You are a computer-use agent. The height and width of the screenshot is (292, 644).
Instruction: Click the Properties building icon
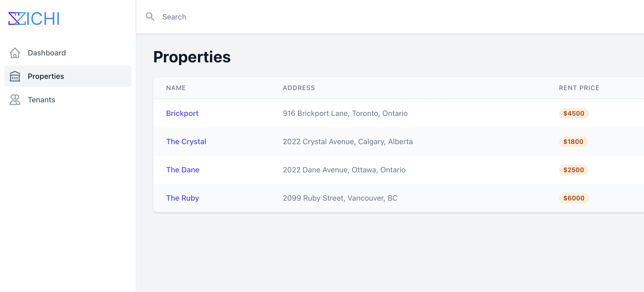15,76
